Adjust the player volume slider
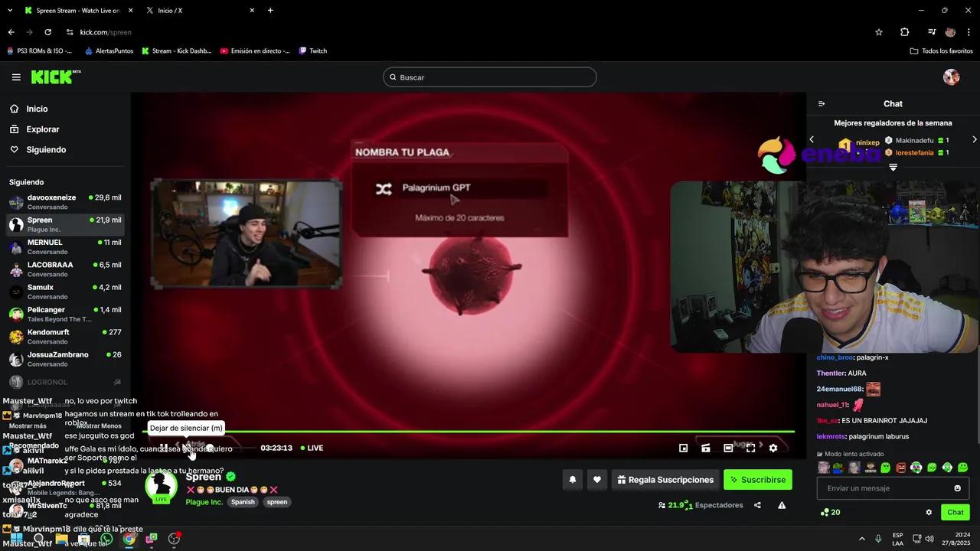The width and height of the screenshot is (980, 551). 230,448
